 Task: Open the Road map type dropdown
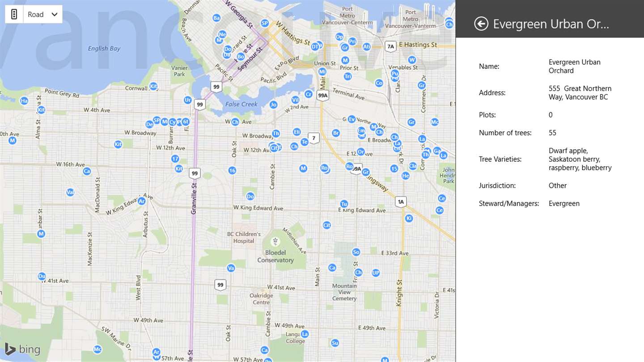pyautogui.click(x=42, y=14)
